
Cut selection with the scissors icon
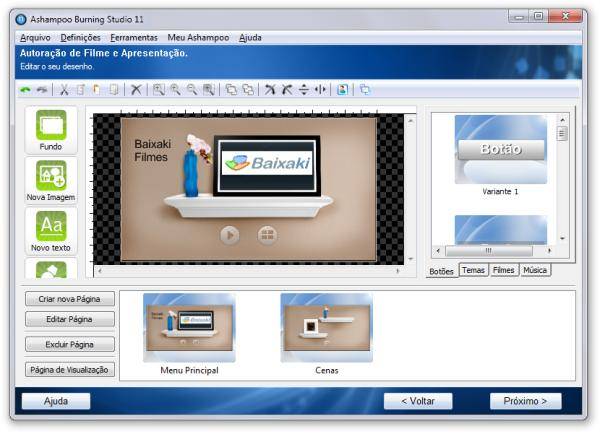pyautogui.click(x=64, y=90)
